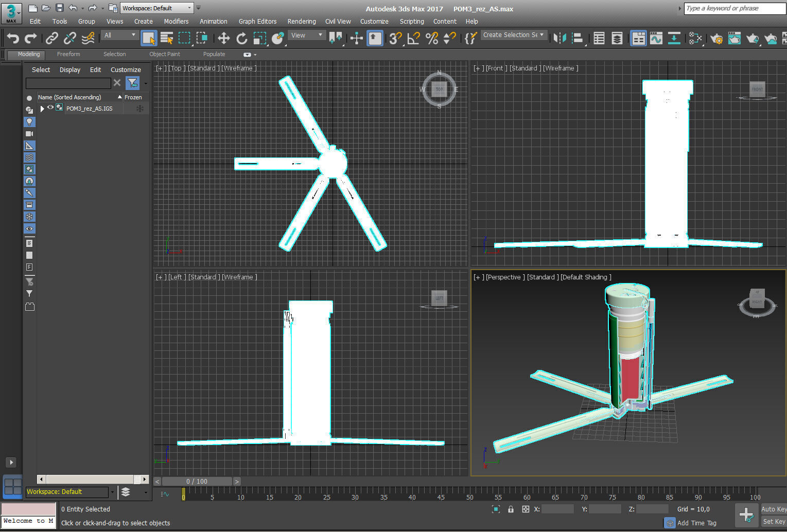This screenshot has height=532, width=787.
Task: Toggle Percent Snap button
Action: pyautogui.click(x=432, y=38)
